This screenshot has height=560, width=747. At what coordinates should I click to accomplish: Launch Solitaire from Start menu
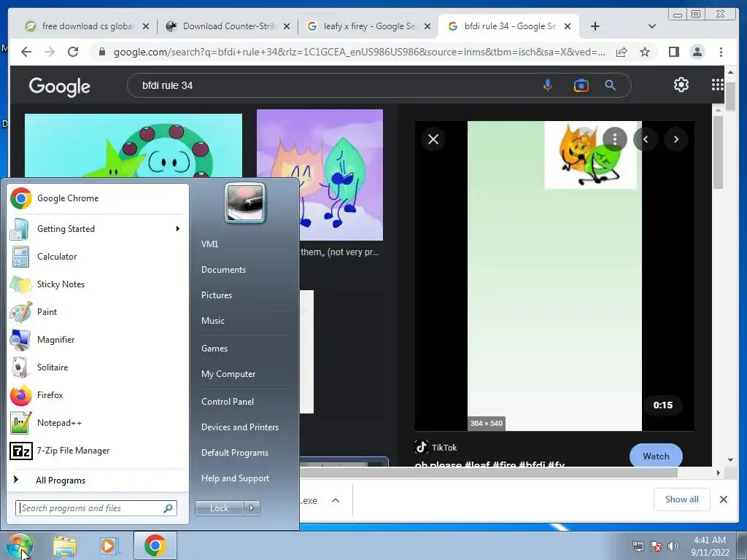pyautogui.click(x=97, y=367)
